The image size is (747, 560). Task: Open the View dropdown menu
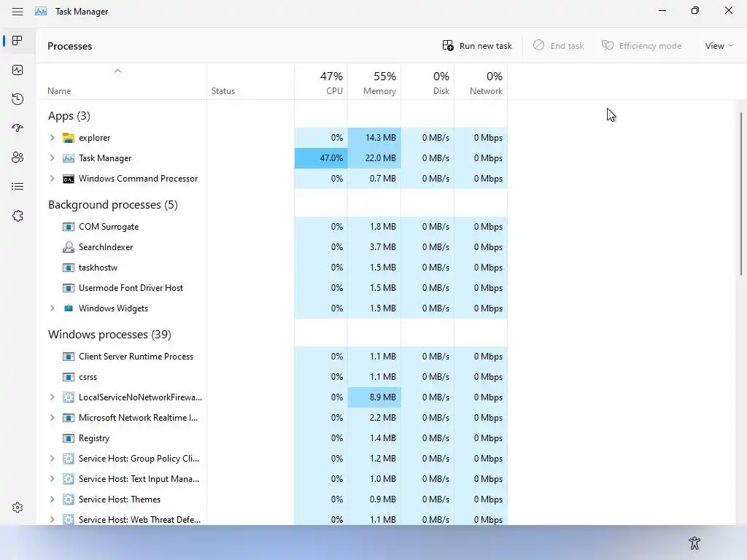tap(719, 46)
